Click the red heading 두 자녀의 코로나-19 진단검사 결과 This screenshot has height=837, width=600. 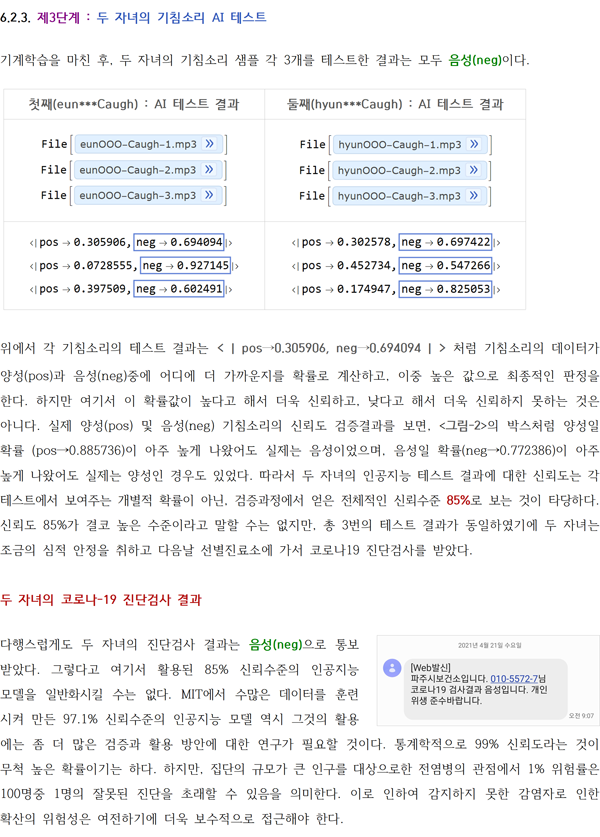coord(101,599)
